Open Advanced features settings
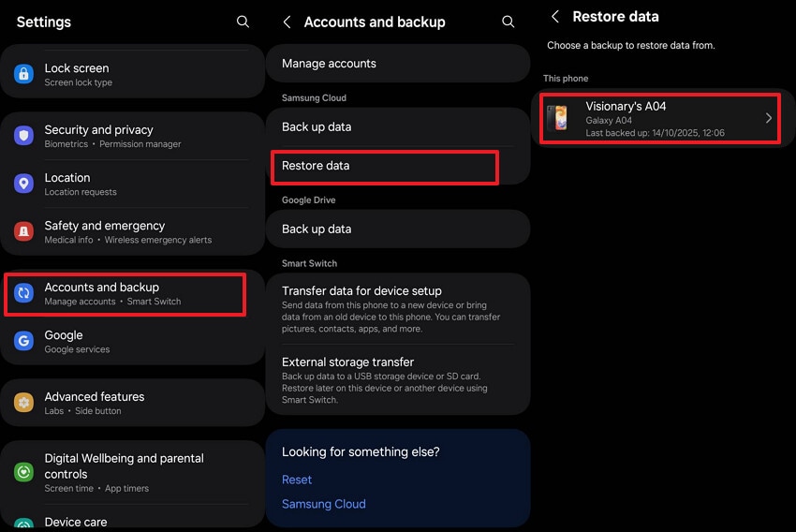Viewport: 796px width, 532px height. [132, 403]
